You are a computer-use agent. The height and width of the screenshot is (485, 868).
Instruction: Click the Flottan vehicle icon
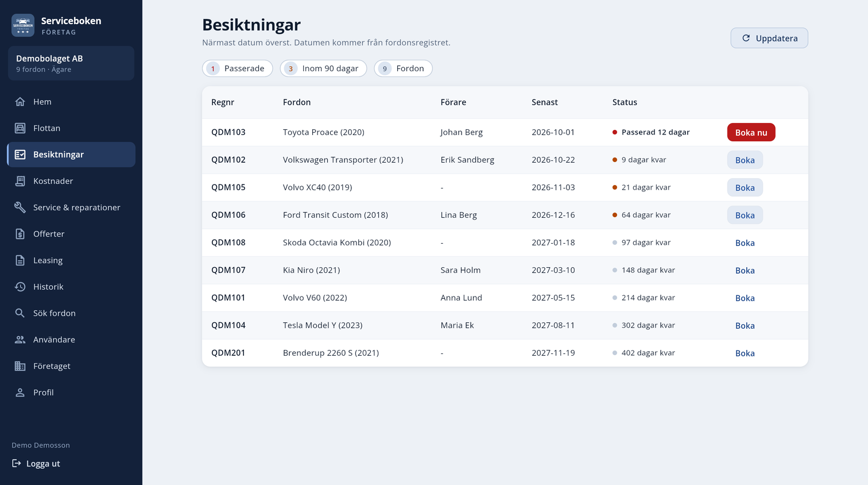[20, 128]
